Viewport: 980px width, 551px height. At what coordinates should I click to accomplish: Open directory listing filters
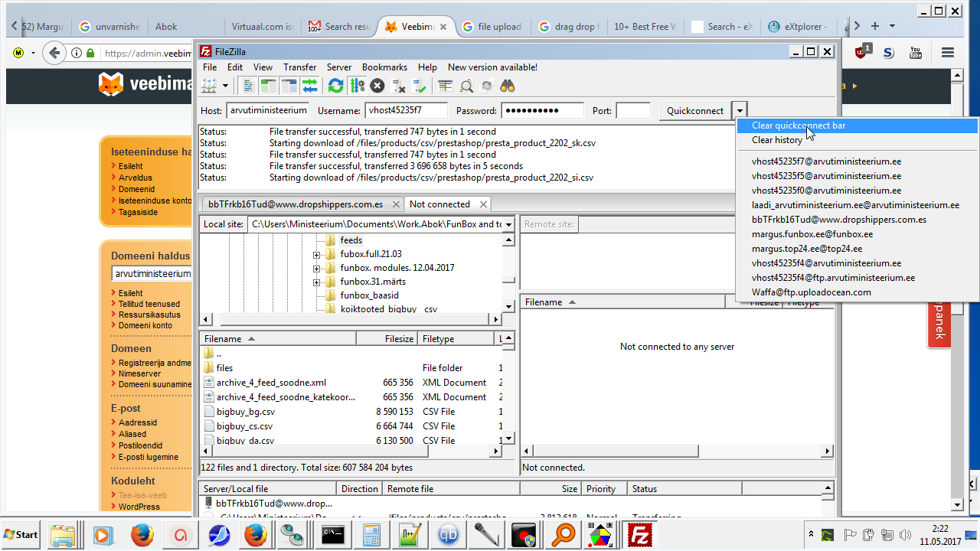tap(446, 86)
